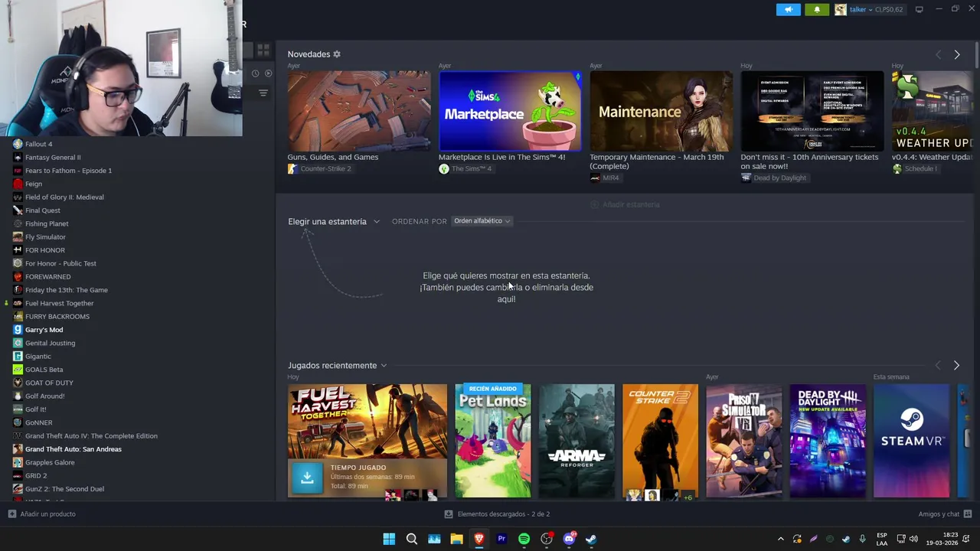Open Spotify from taskbar
980x551 pixels.
(524, 539)
